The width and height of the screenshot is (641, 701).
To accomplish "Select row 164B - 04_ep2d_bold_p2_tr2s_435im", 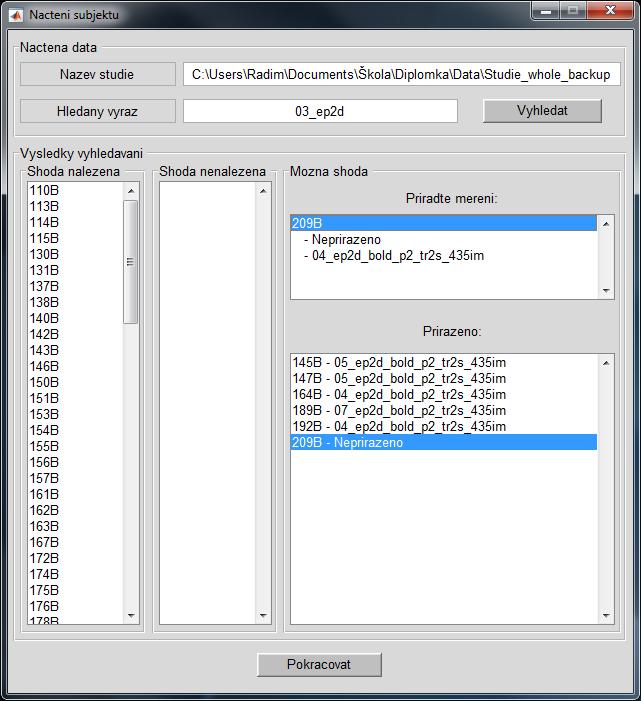I will tap(443, 394).
